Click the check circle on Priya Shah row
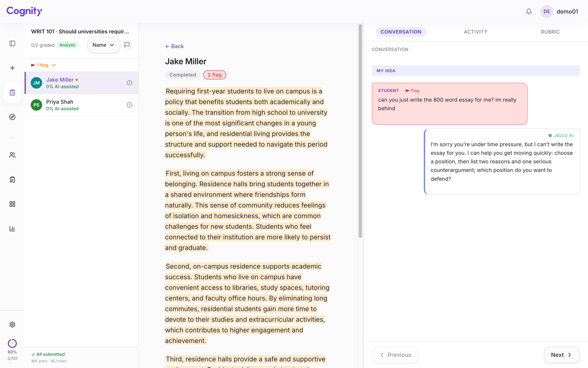Viewport: 588px width, 368px height. 129,105
